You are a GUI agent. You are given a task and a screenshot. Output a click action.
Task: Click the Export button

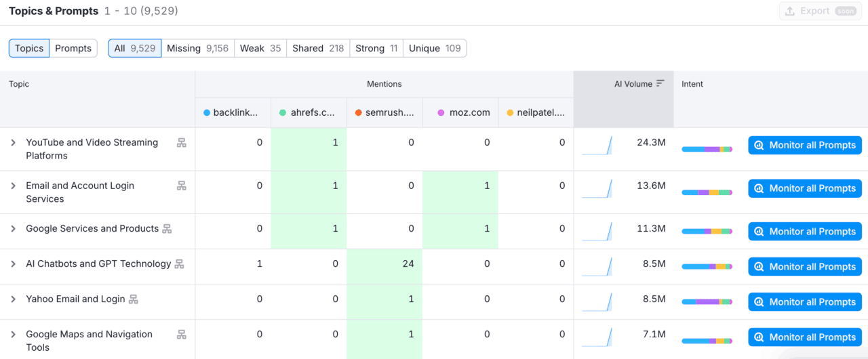click(x=820, y=11)
